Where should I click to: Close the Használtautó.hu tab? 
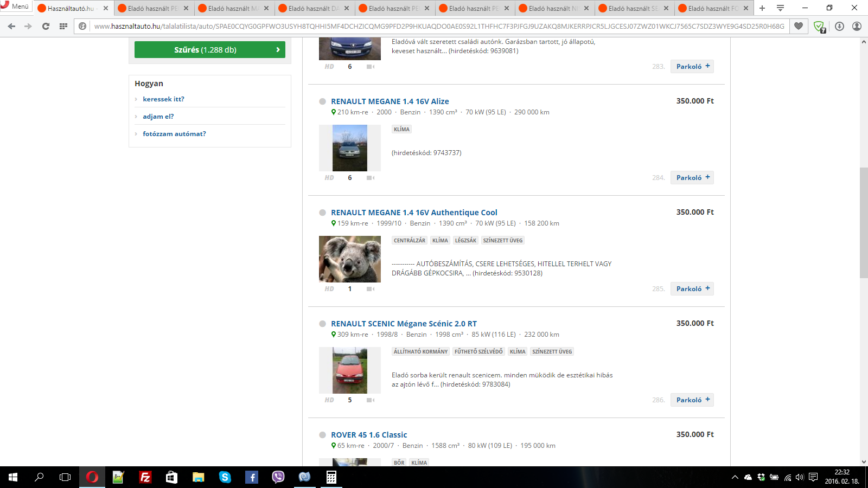pos(106,8)
